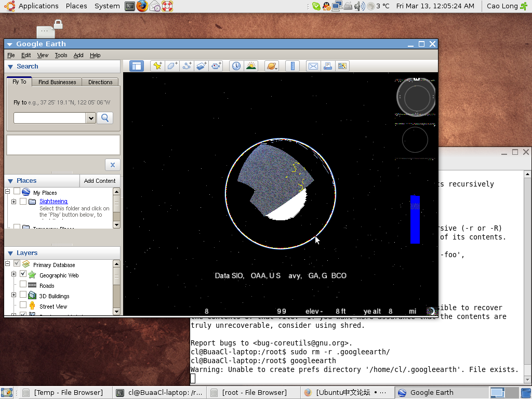This screenshot has height=399, width=532.
Task: Collapse the Places panel
Action: coord(10,181)
